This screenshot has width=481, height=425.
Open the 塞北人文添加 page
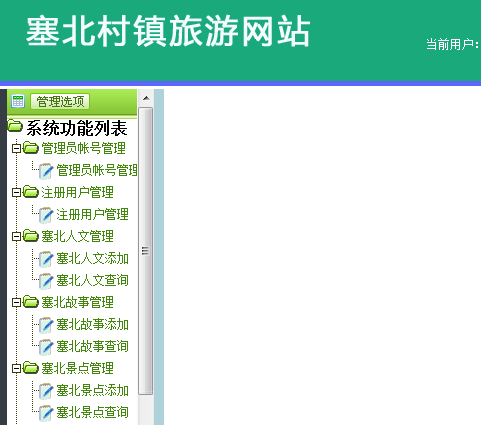pos(92,258)
